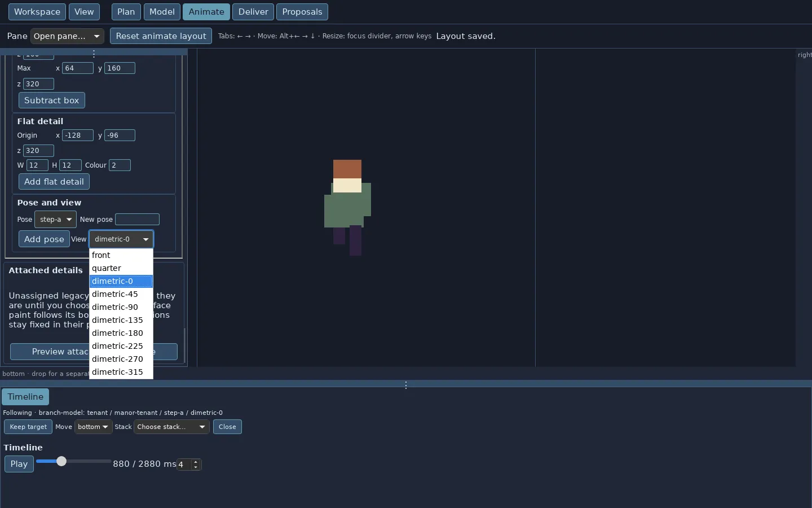
Task: Switch to the Plan tab
Action: point(126,12)
